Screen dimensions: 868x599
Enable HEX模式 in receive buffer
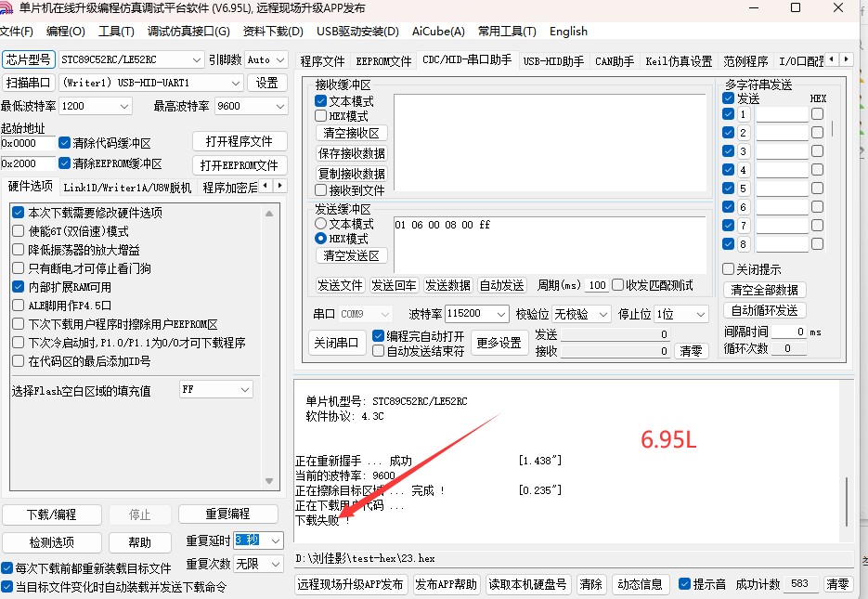pyautogui.click(x=320, y=116)
